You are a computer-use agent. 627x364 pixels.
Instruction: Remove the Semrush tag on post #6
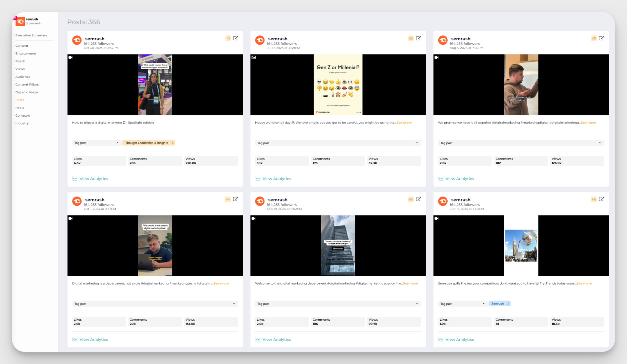pyautogui.click(x=508, y=304)
